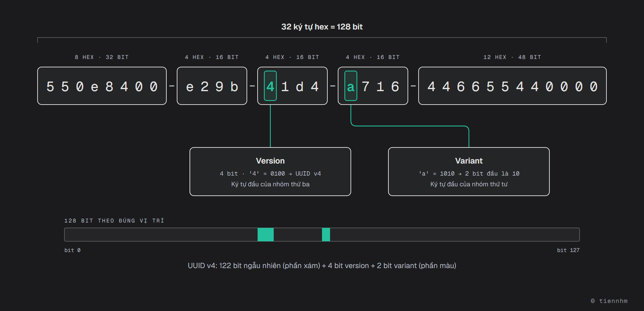Click the 'Ký tự đầu của nhóm thứ ba' text

click(270, 184)
